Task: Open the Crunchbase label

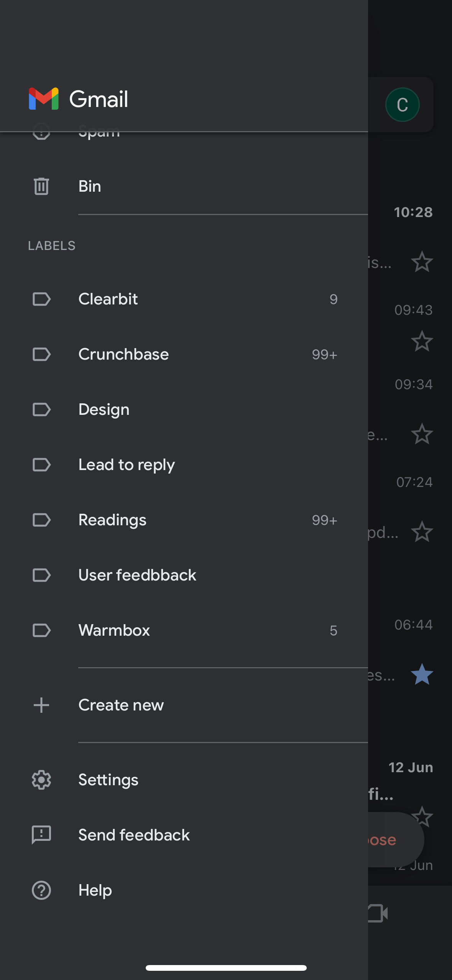Action: click(x=123, y=354)
